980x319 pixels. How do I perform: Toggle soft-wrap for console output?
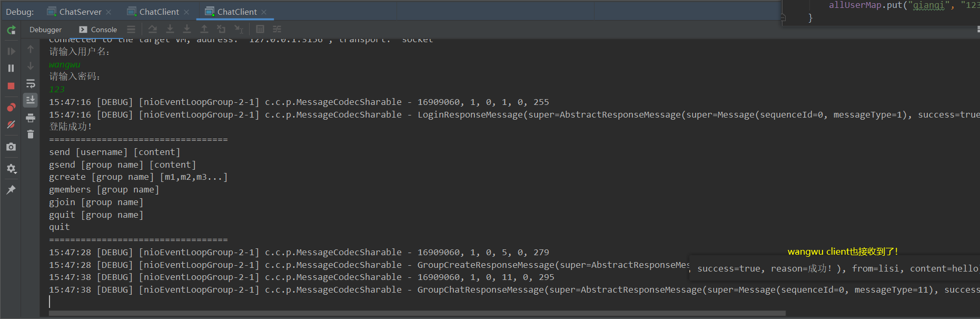(31, 83)
